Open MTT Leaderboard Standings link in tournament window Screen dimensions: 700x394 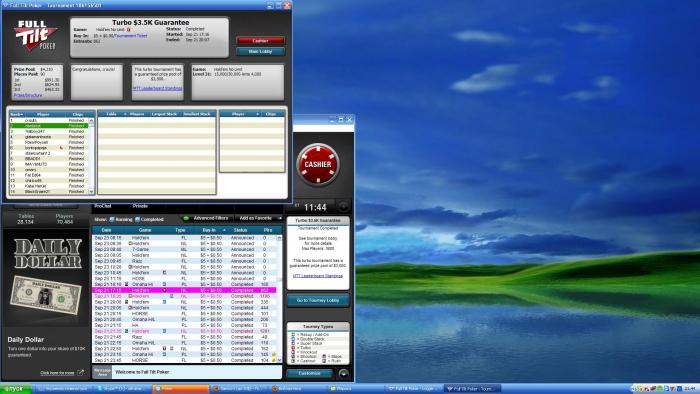[x=157, y=89]
